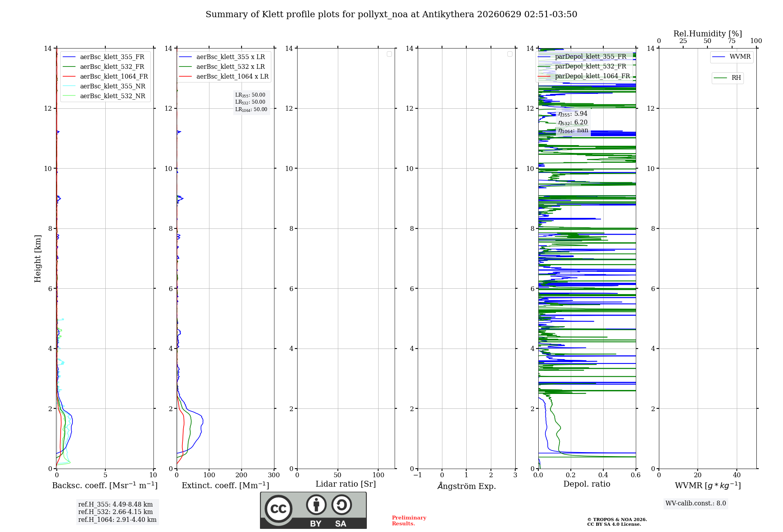
Task: Click the η532: 6.20 annotation
Action: click(x=573, y=122)
